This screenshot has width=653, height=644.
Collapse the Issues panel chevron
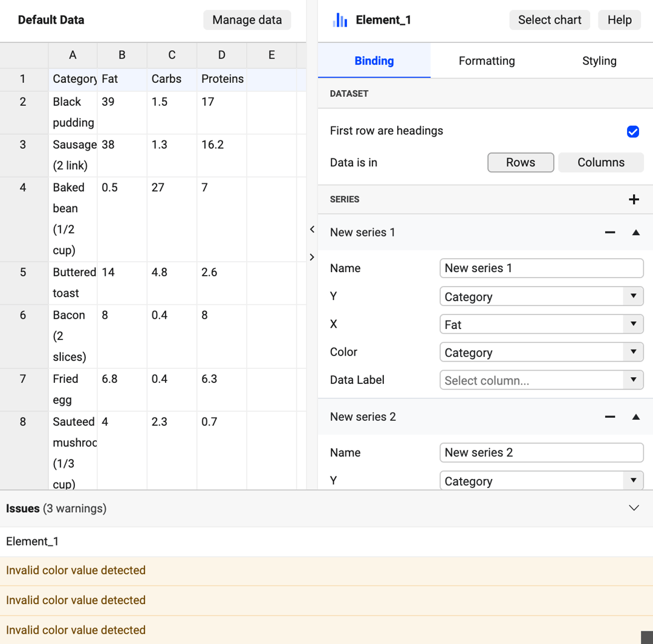(634, 508)
